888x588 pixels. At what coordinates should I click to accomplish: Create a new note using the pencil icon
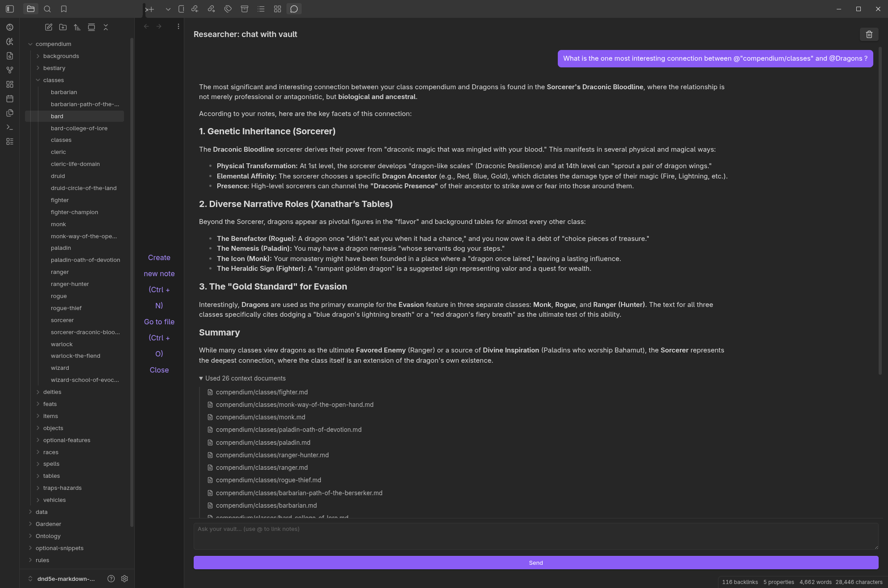48,27
